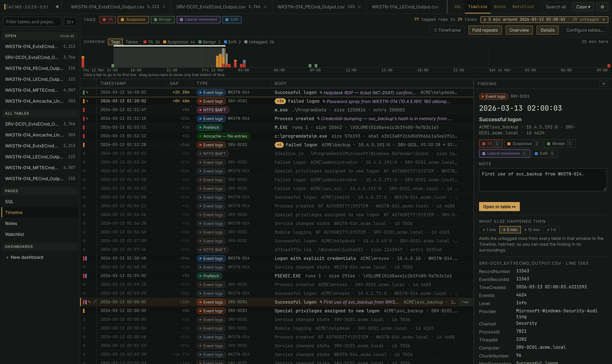
Task: Toggle the Suspicious tag filter in the Tags bar
Action: [x=133, y=20]
